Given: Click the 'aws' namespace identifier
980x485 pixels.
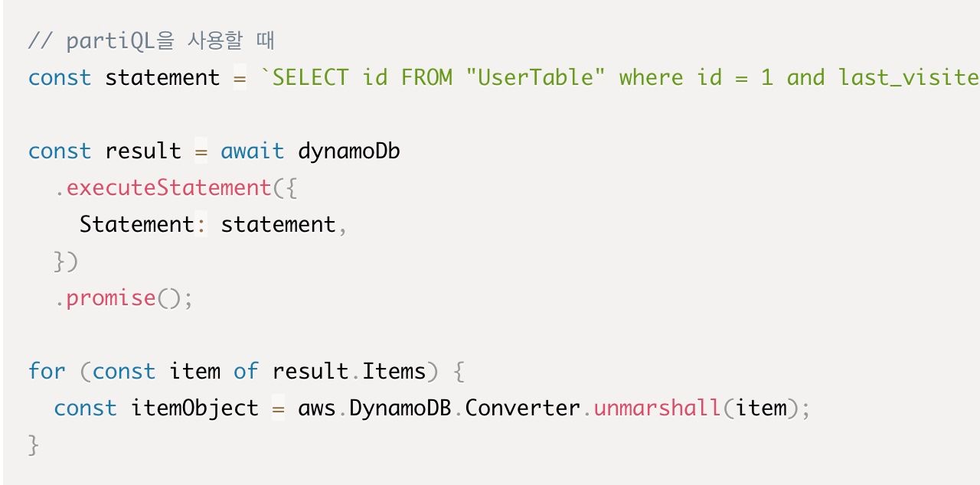Looking at the screenshot, I should point(317,409).
